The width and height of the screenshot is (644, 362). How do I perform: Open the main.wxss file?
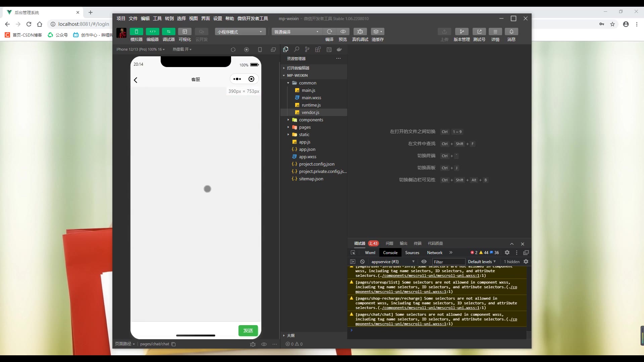314,98
